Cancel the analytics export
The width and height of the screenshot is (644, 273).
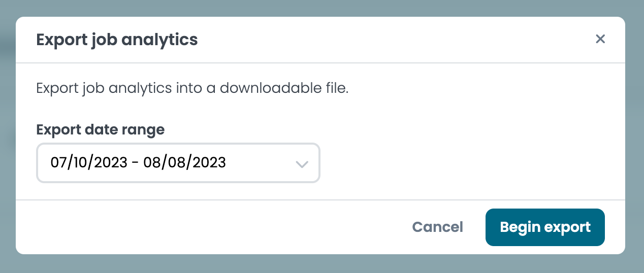tap(437, 227)
